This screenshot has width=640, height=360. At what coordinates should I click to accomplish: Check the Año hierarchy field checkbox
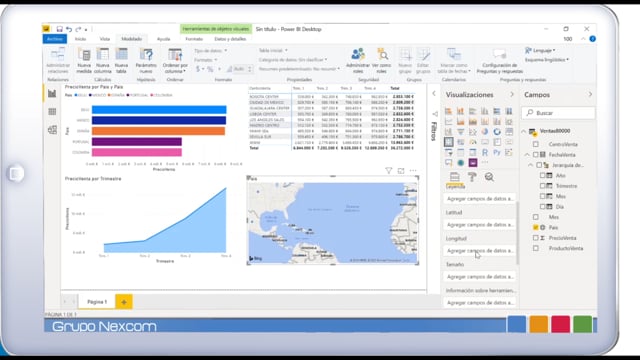click(542, 175)
